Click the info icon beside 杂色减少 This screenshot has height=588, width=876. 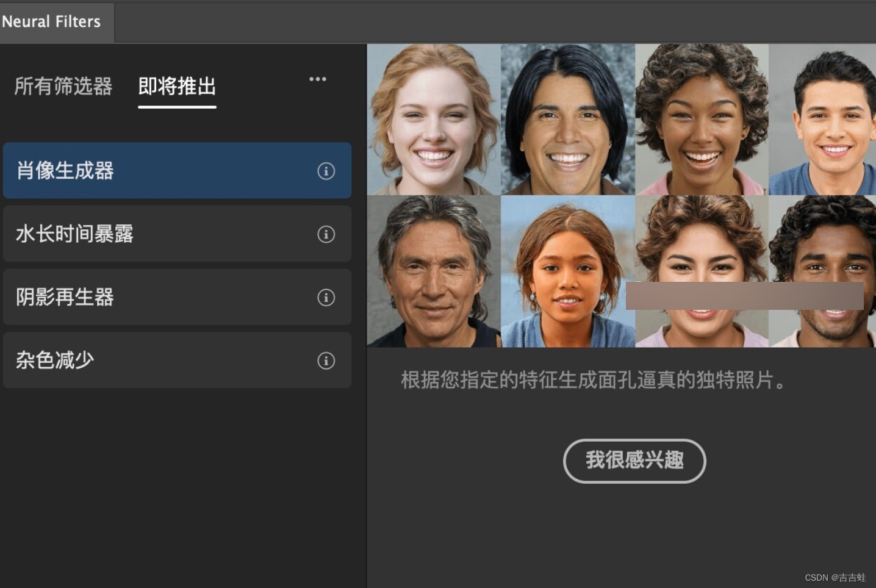pyautogui.click(x=326, y=360)
